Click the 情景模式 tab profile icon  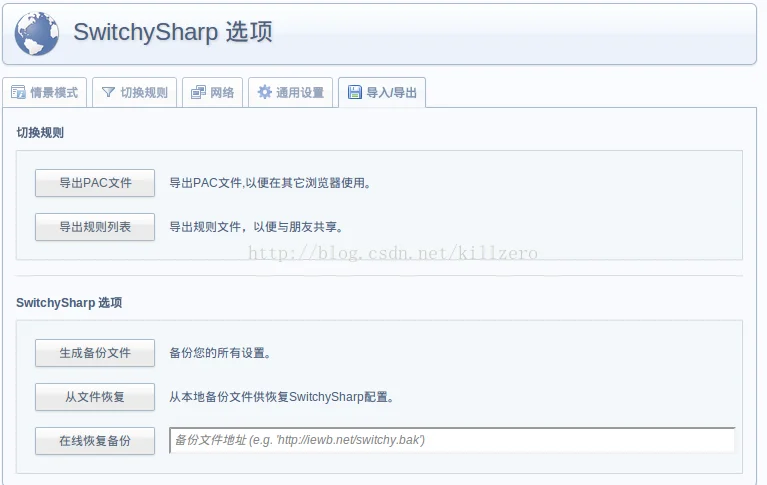(x=18, y=92)
